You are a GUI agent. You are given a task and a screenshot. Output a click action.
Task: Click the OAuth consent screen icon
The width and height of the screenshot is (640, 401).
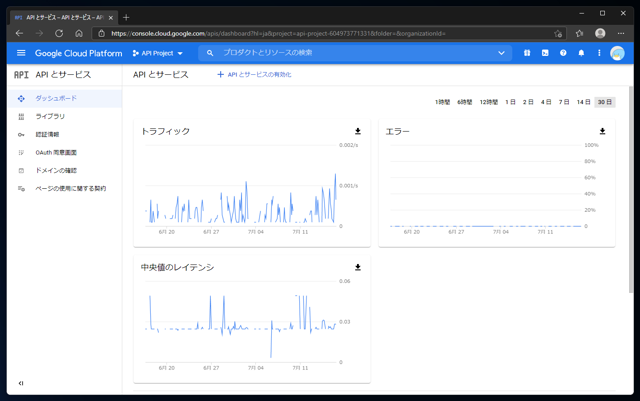coord(21,152)
